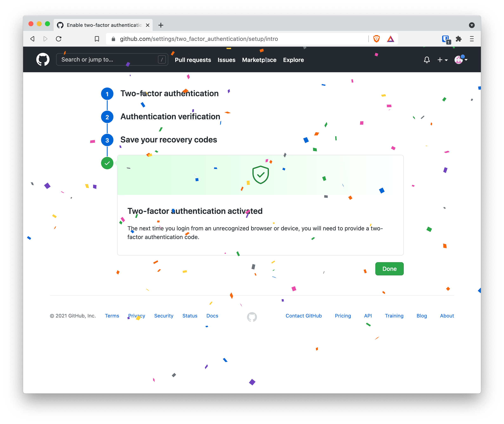This screenshot has width=504, height=424.
Task: Click the green Done button
Action: click(389, 269)
